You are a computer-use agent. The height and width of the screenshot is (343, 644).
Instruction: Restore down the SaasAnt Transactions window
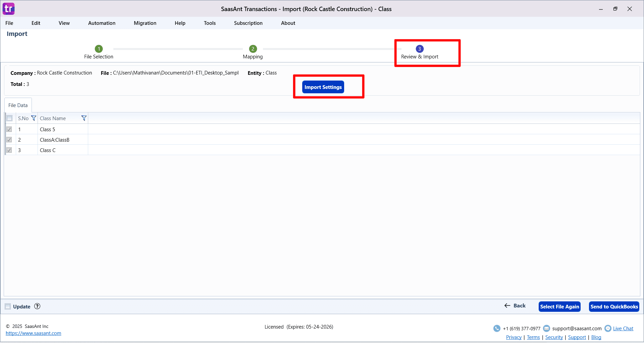615,9
